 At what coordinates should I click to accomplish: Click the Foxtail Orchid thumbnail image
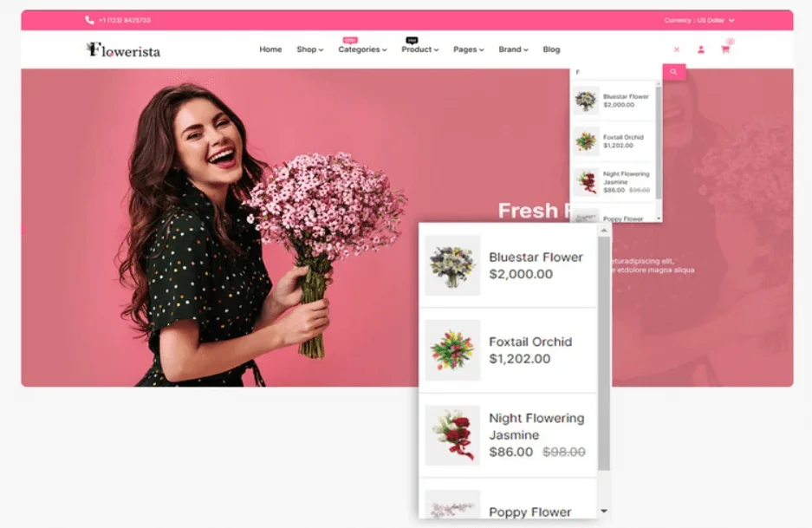tap(451, 349)
